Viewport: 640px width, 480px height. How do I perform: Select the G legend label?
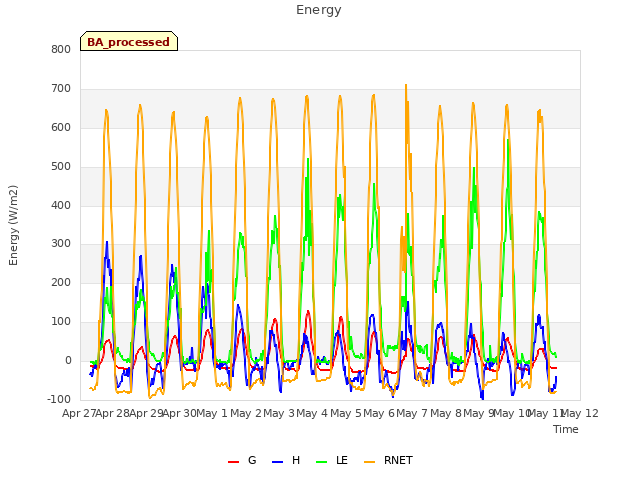(252, 460)
